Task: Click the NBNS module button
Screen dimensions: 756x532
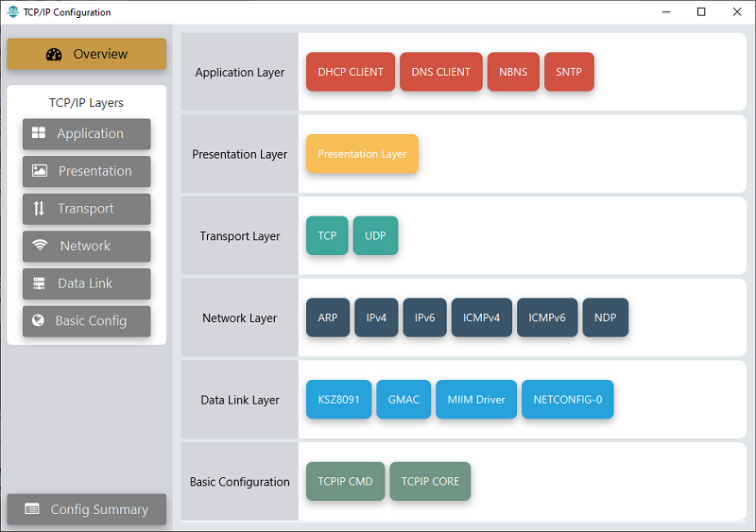Action: pyautogui.click(x=513, y=72)
